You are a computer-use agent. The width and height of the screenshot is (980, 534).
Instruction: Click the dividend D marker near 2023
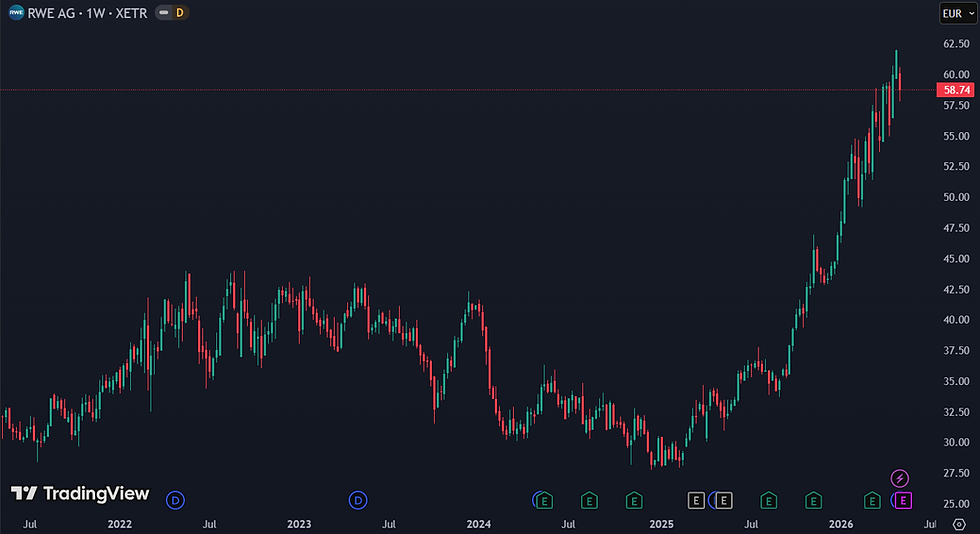[358, 500]
